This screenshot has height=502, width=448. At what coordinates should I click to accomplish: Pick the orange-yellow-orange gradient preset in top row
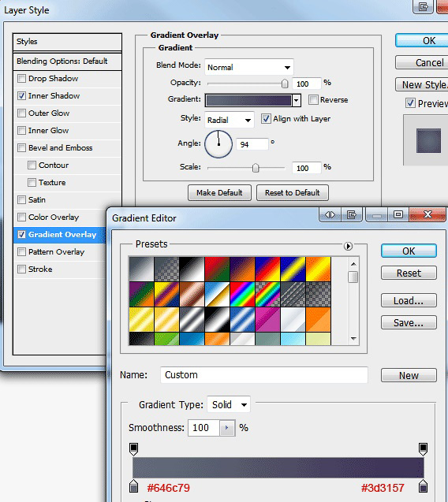point(318,269)
